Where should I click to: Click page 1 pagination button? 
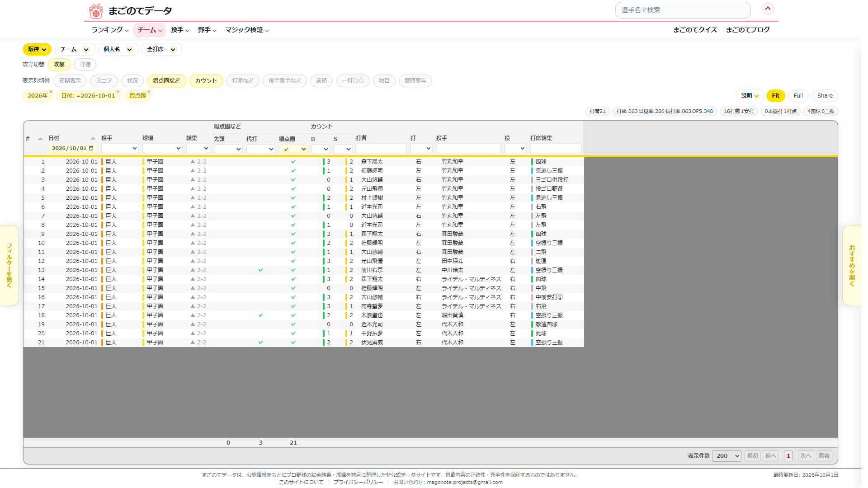click(x=788, y=456)
